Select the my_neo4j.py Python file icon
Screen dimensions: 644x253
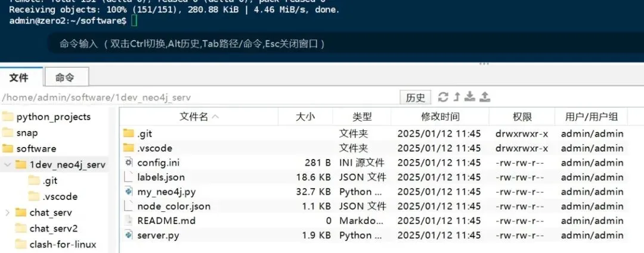tap(128, 192)
